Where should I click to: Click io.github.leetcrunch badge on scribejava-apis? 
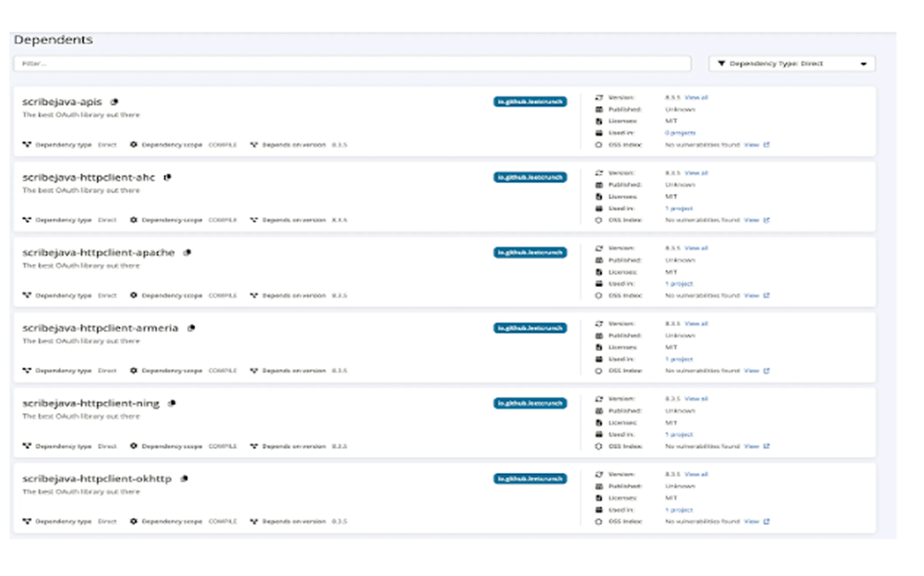point(530,102)
